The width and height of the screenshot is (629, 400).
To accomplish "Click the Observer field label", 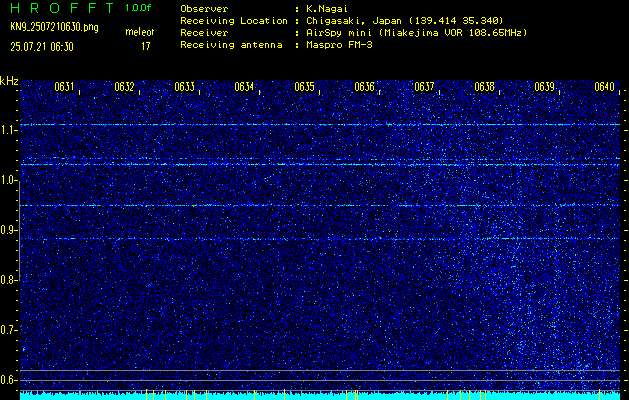I will click(204, 8).
